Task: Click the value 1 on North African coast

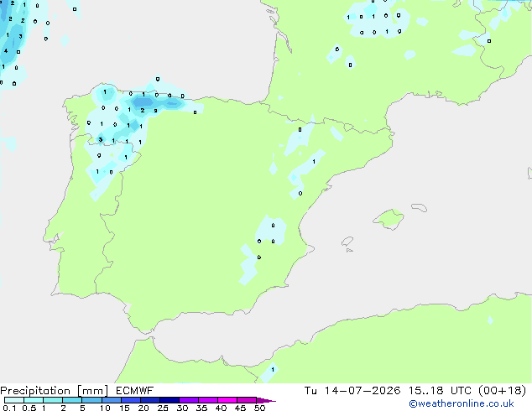Action: [x=273, y=369]
